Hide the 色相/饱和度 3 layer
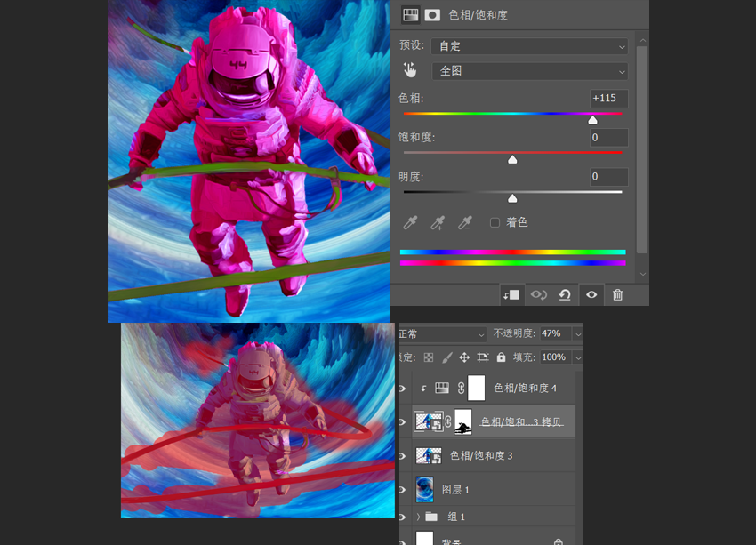756x545 pixels. 403,456
